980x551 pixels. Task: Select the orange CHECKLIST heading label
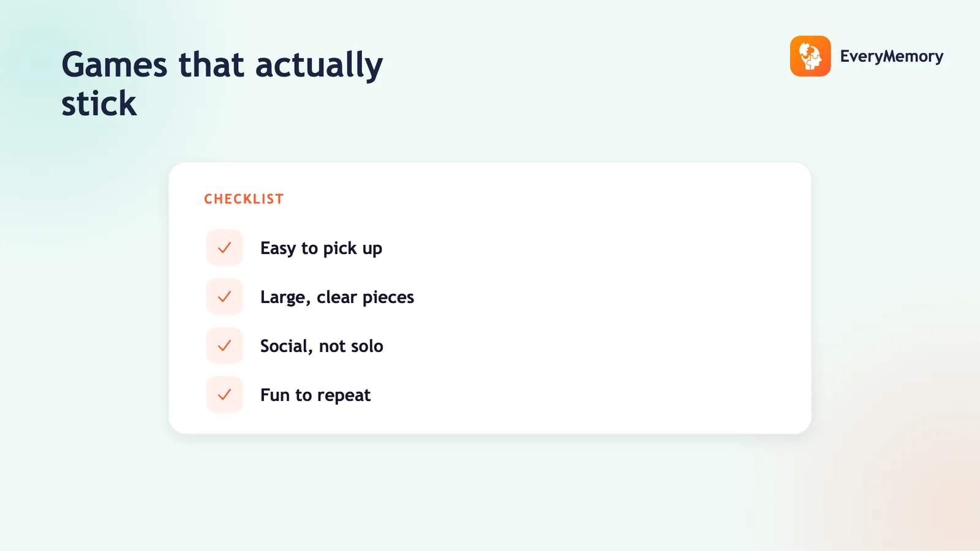(244, 199)
